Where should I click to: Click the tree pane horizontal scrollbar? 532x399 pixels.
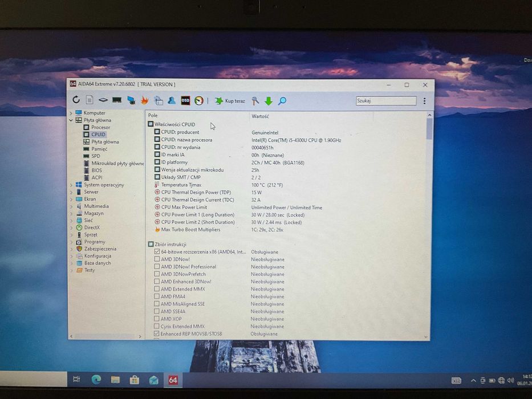pos(105,336)
